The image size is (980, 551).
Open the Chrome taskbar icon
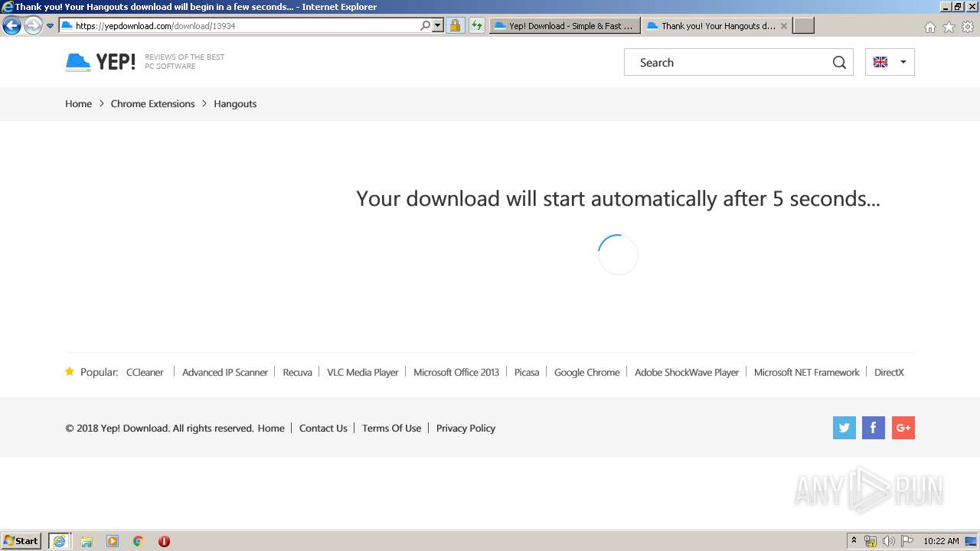point(139,541)
